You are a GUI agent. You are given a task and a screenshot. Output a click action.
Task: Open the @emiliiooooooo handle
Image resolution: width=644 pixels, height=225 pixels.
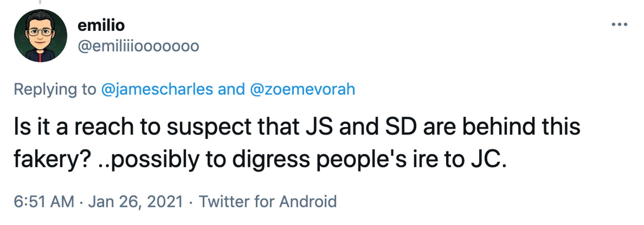click(138, 46)
